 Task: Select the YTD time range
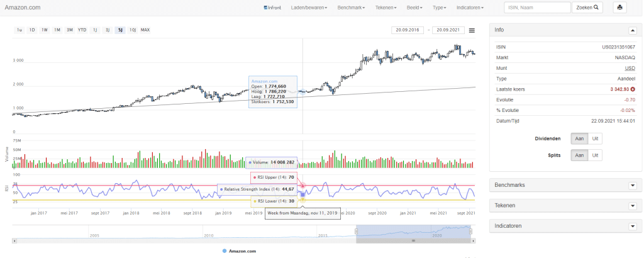(x=82, y=30)
